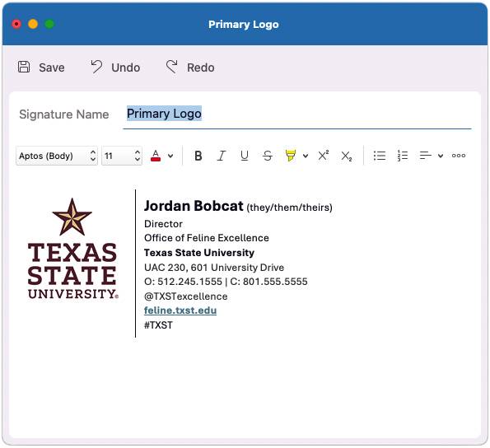Screen dimensions: 490x448
Task: Click the (they/them/theirs) pronoun text
Action: point(289,208)
